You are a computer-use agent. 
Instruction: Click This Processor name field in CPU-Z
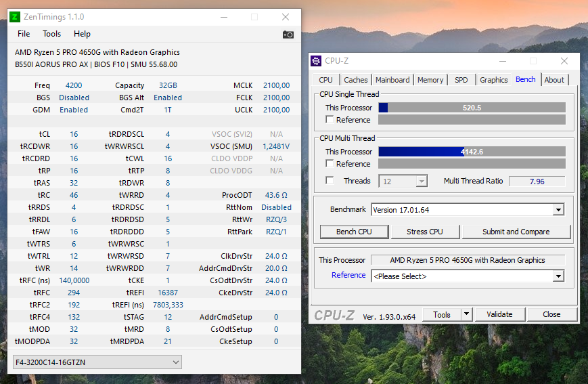click(x=468, y=260)
